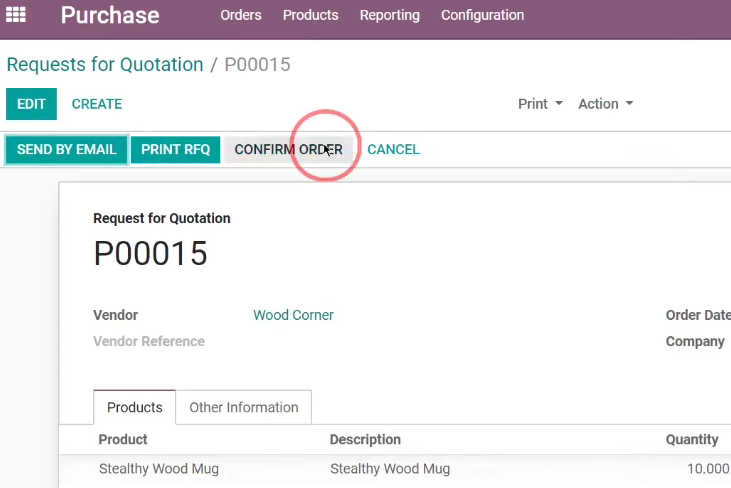
Task: Sort by the Product column header
Action: click(123, 440)
